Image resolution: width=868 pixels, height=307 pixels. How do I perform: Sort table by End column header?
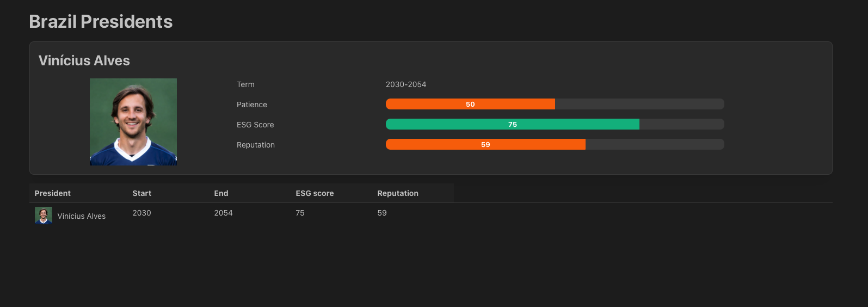coord(221,193)
